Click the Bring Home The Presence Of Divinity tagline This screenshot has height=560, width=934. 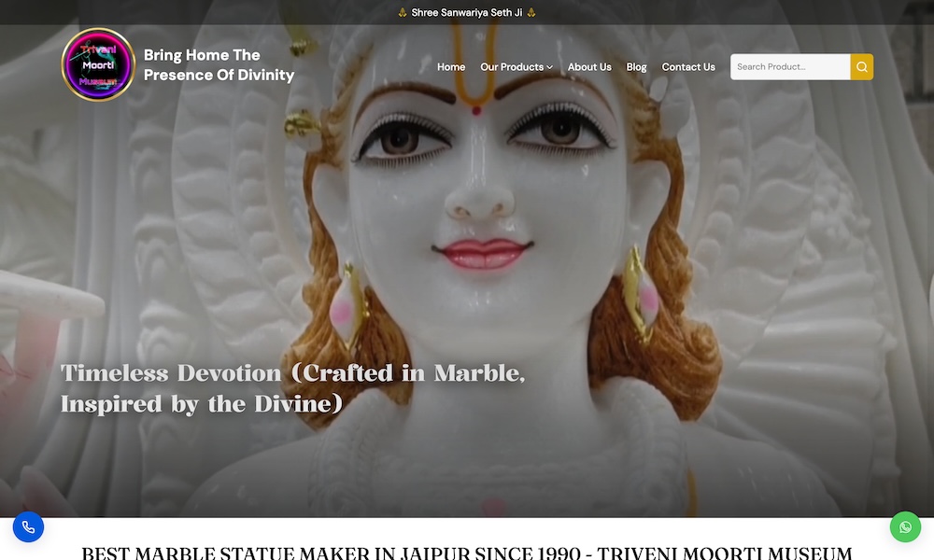click(219, 65)
